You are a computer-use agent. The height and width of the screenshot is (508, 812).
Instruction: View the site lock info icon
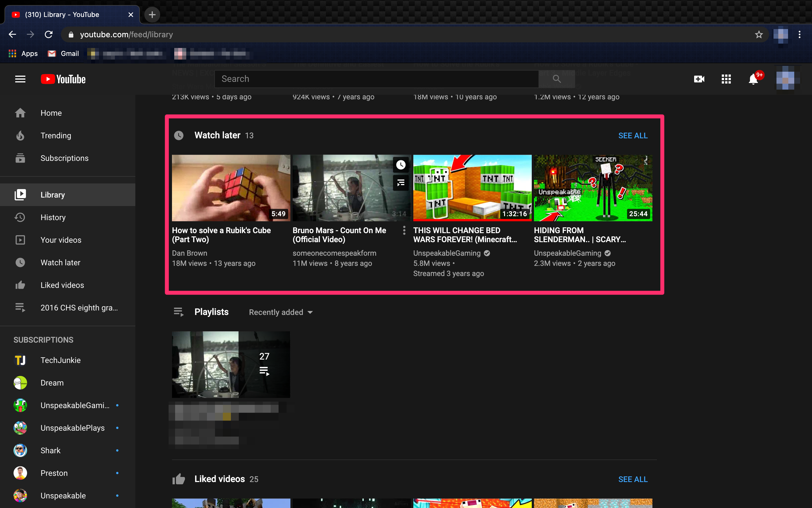pos(71,34)
